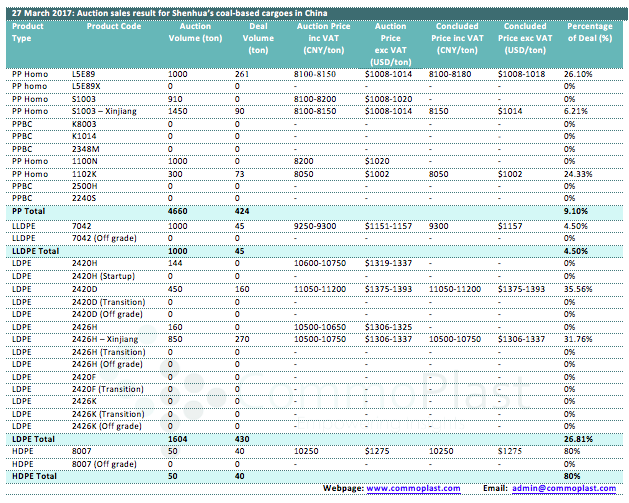This screenshot has height=503, width=629.
Task: Click the LLDPE Total row label
Action: point(35,249)
